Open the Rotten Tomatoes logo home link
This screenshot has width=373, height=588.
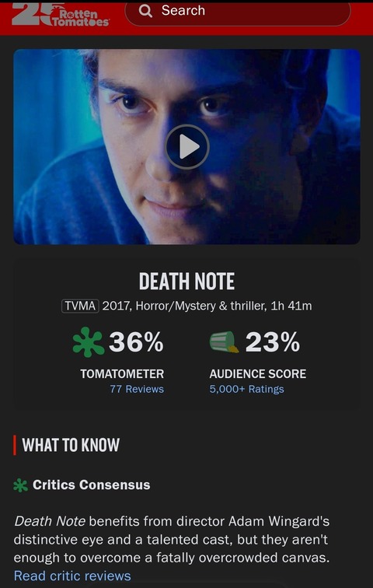(x=61, y=15)
